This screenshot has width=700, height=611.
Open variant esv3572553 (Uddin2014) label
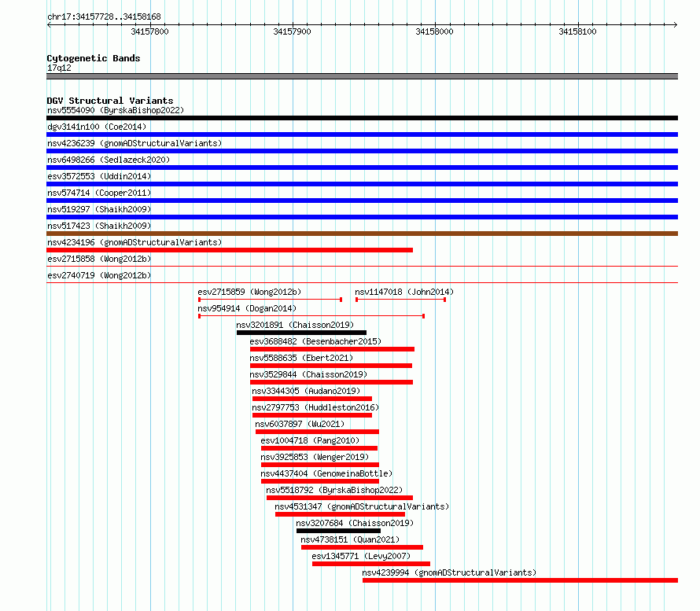coord(99,176)
